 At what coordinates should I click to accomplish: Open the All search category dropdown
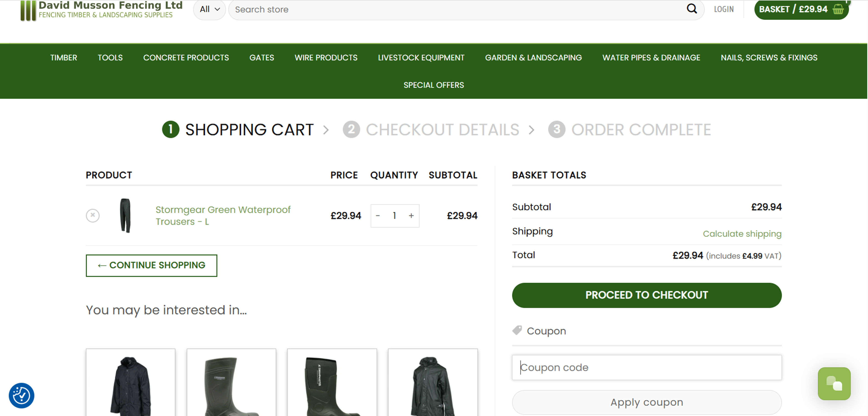tap(209, 9)
